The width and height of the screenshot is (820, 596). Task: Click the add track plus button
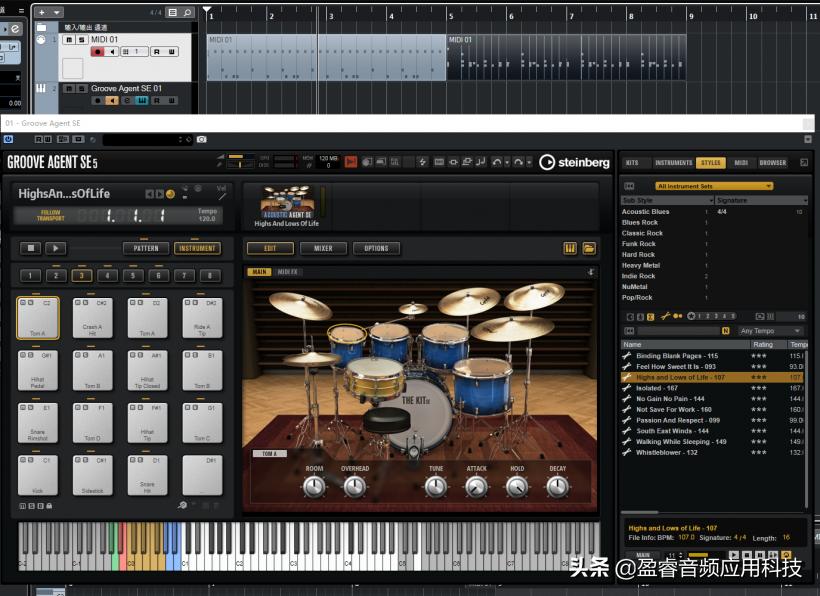pyautogui.click(x=41, y=12)
